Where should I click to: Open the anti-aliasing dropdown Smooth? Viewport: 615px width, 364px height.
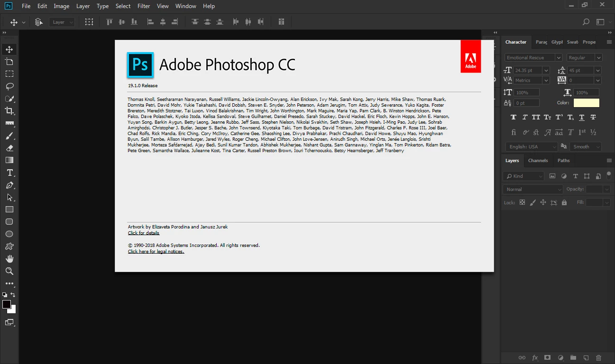(x=586, y=147)
